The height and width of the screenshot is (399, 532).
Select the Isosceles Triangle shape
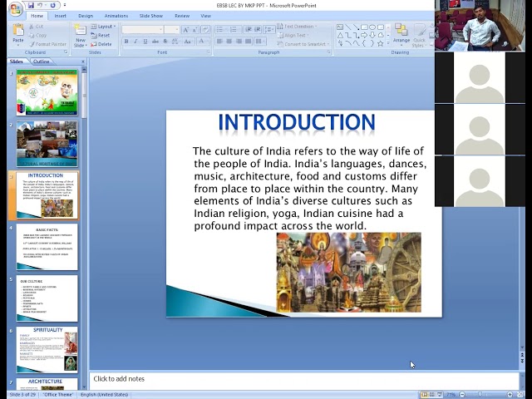340,35
